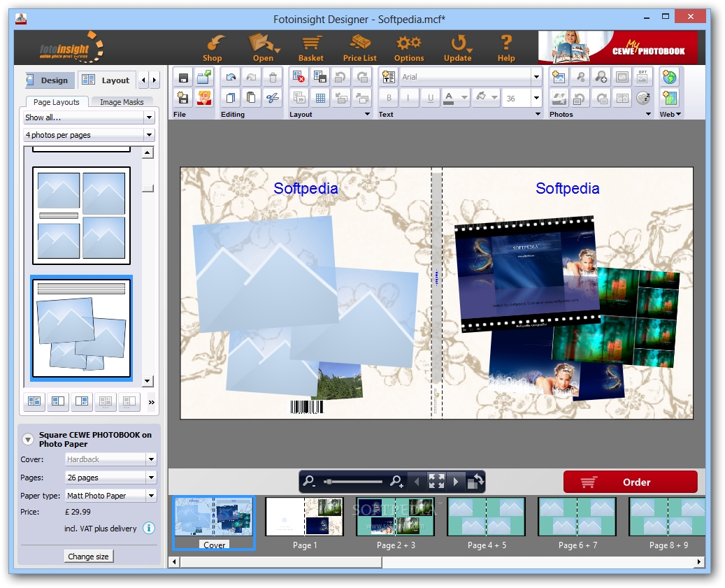725x588 pixels.
Task: Undo the last edit with the blue arrow
Action: (230, 77)
